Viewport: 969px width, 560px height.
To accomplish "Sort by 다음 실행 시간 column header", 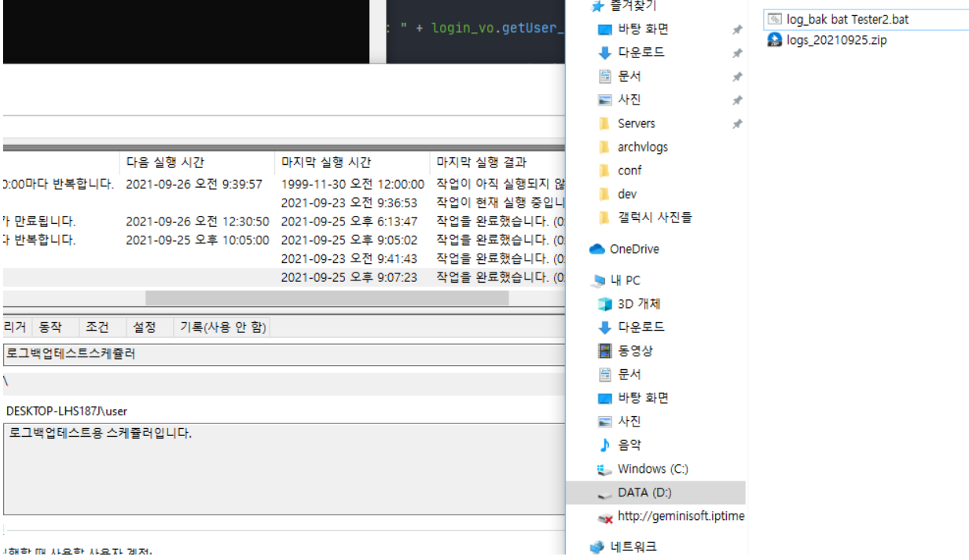I will (x=165, y=163).
